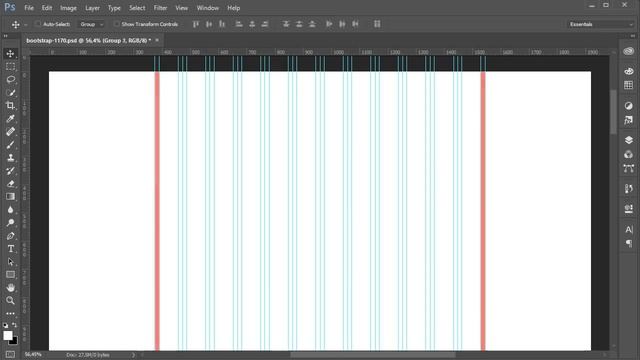Swap foreground and background colors
This screenshot has height=360, width=640.
click(15, 325)
